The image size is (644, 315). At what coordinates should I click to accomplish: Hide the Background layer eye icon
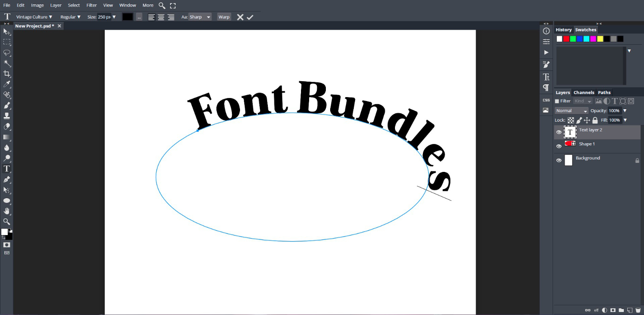(559, 160)
